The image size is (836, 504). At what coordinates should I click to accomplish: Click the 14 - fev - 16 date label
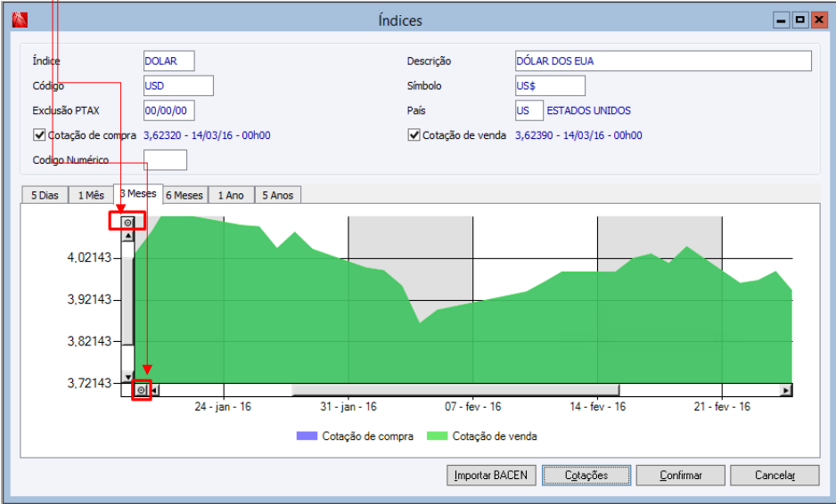pyautogui.click(x=598, y=407)
